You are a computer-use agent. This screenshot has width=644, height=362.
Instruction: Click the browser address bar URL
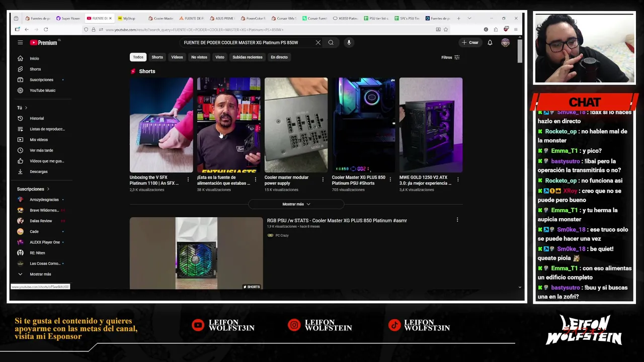[195, 30]
